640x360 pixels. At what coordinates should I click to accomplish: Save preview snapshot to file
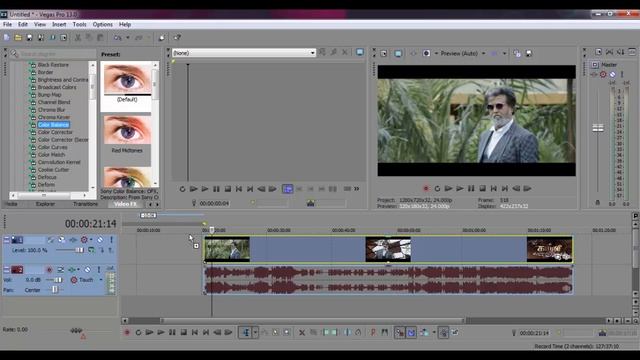(x=529, y=53)
